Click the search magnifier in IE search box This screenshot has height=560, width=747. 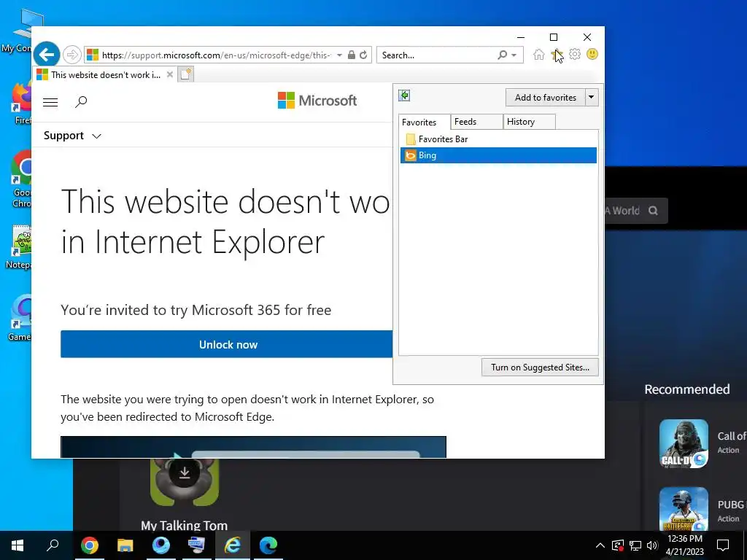point(502,55)
